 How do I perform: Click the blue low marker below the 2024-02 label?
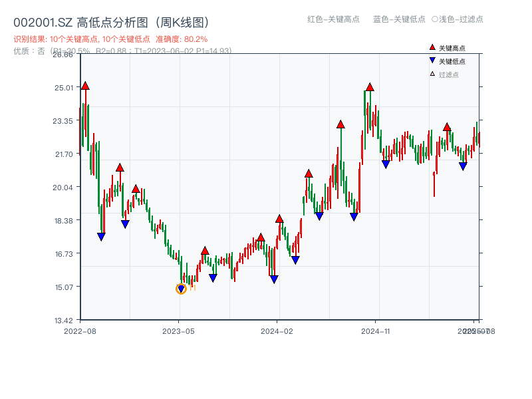(273, 279)
